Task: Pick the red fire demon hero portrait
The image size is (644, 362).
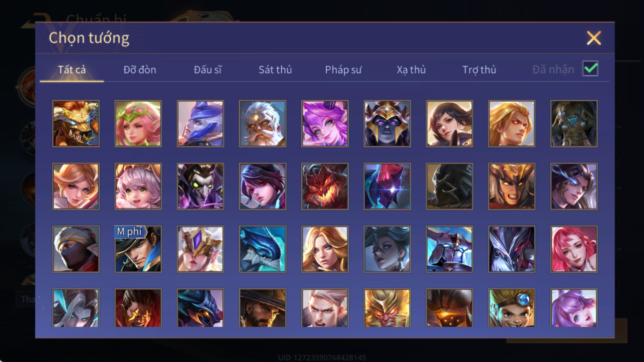Action: pyautogui.click(x=325, y=186)
